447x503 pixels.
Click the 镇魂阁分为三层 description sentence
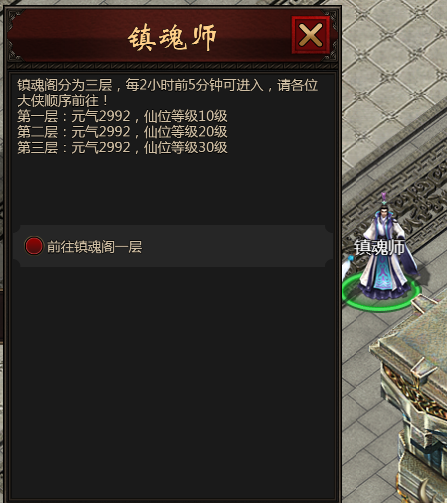click(x=167, y=85)
